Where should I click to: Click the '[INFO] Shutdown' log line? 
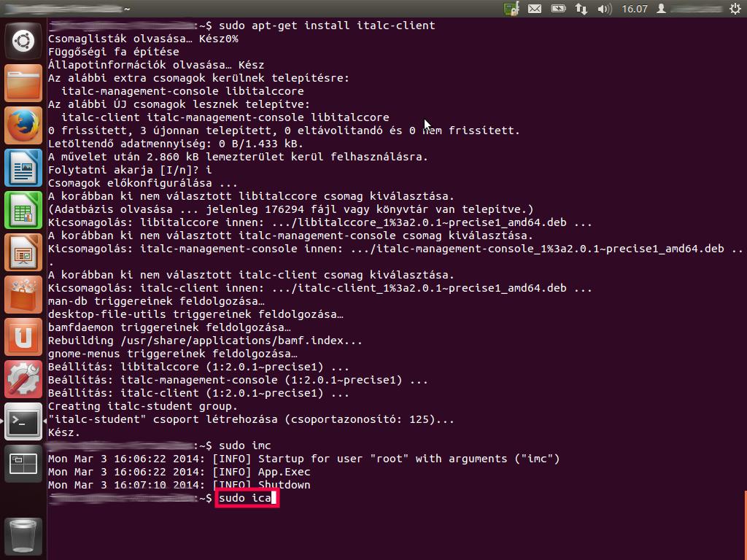[x=179, y=485]
